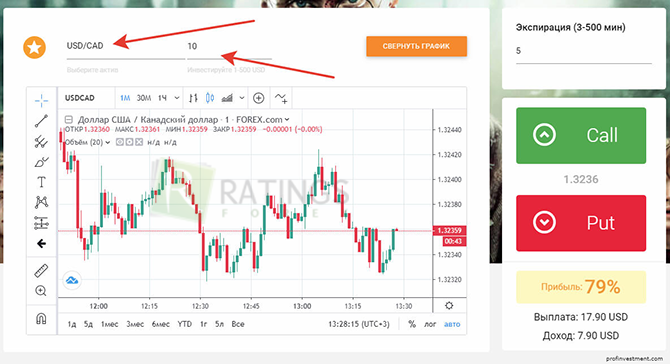
Task: Hide the Объём indicator with eye icon
Action: click(x=120, y=142)
